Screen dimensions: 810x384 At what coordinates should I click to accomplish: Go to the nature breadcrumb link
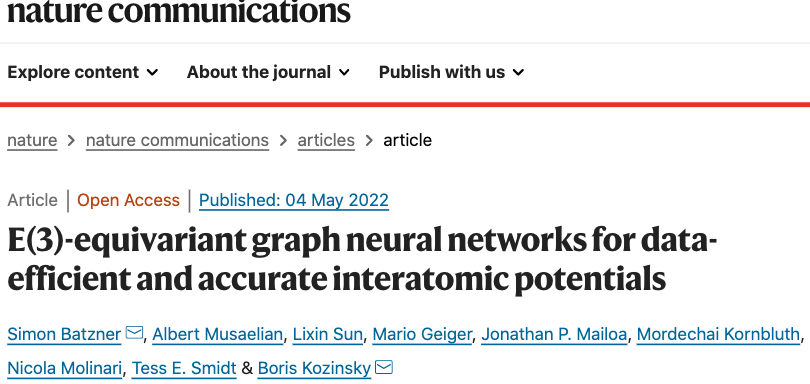click(x=32, y=141)
